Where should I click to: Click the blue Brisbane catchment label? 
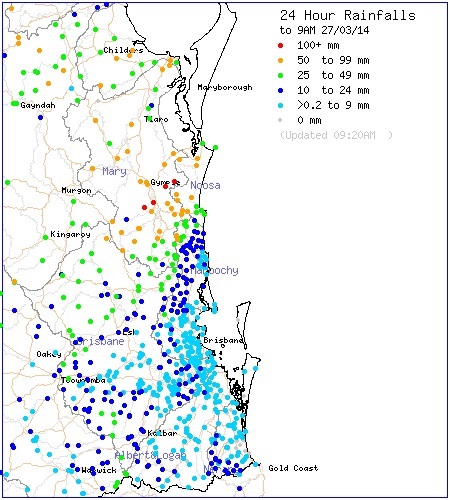(100, 342)
